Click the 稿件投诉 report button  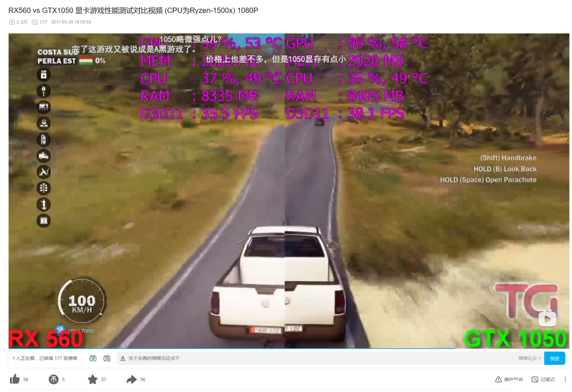(509, 379)
